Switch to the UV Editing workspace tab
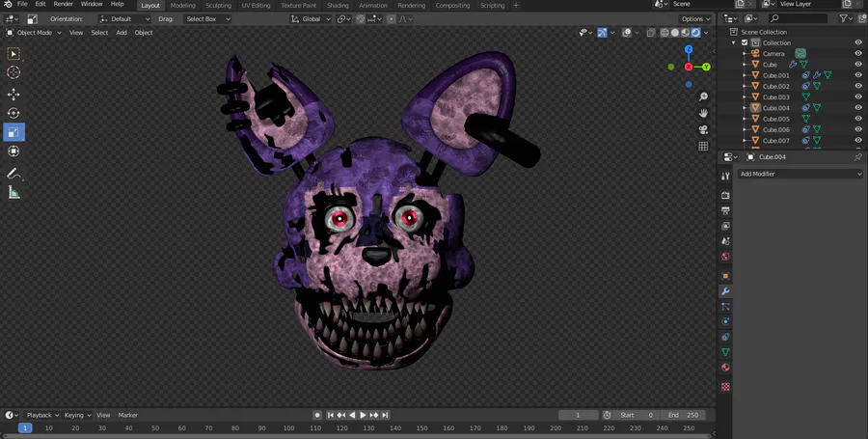 coord(256,5)
